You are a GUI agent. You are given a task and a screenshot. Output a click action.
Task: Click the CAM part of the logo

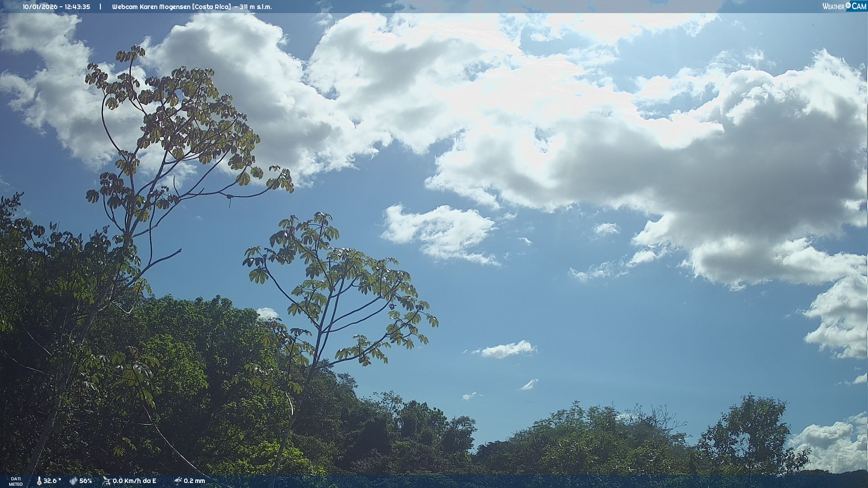859,6
